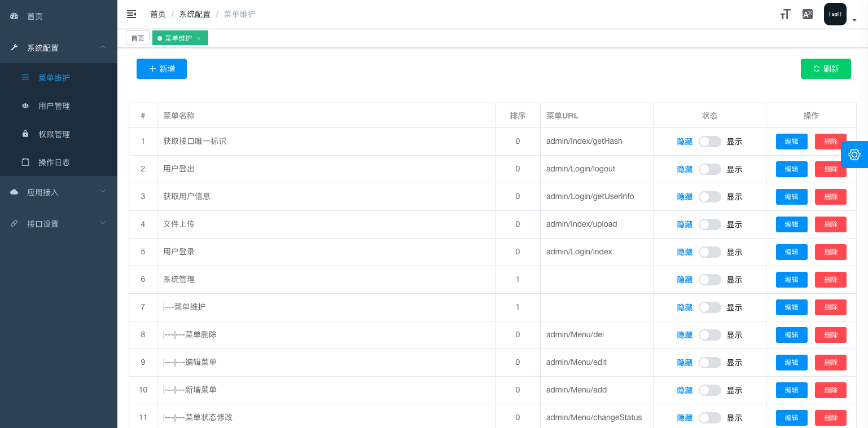The image size is (868, 428).
Task: Click the api user avatar
Action: point(835,14)
